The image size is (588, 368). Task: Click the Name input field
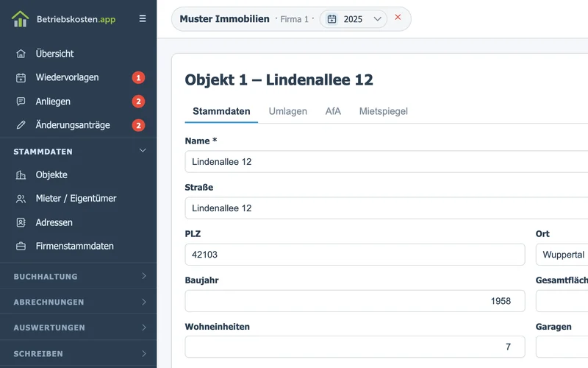(x=387, y=162)
